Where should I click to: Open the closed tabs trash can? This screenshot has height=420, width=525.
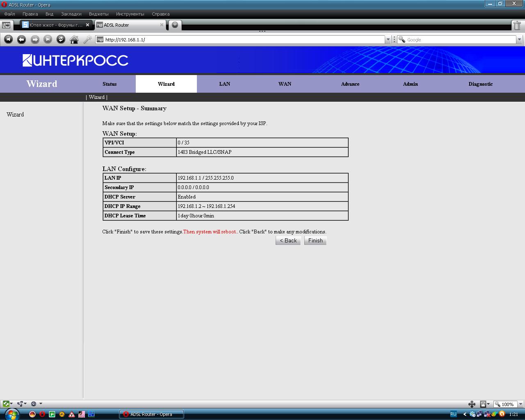517,25
